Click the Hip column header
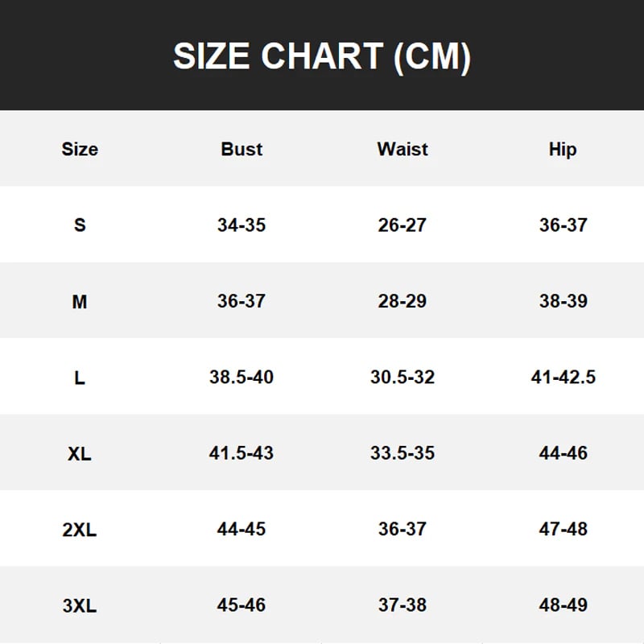The image size is (644, 644). pos(563,149)
